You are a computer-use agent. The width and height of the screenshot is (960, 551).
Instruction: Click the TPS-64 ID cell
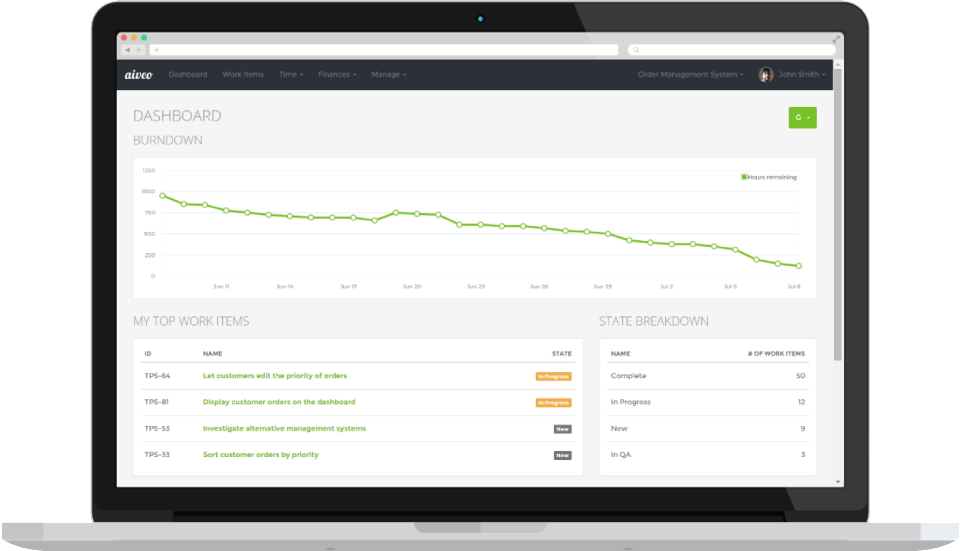[x=157, y=376]
